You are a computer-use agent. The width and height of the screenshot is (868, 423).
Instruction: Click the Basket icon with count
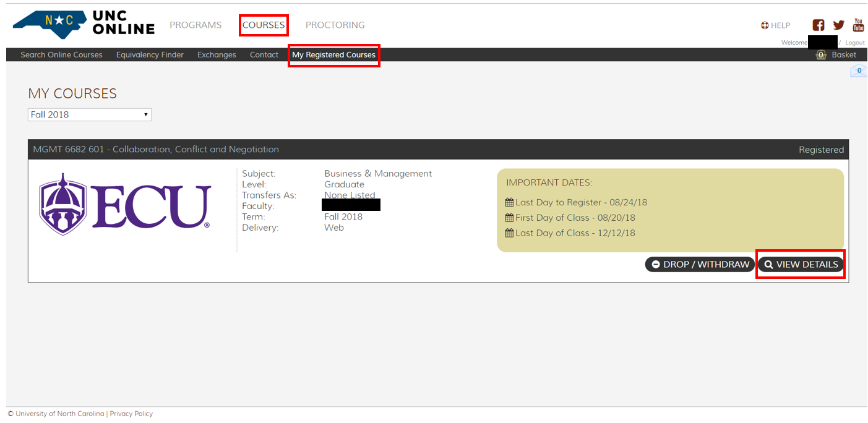point(821,55)
